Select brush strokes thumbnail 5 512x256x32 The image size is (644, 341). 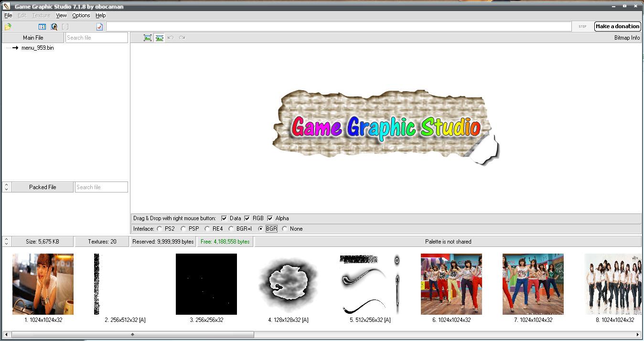coord(370,284)
